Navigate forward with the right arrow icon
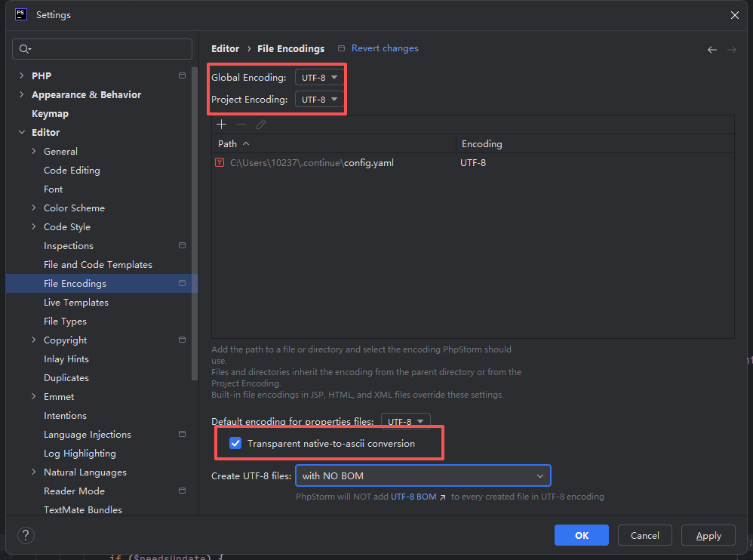Screen dimensions: 753x560 (731, 50)
